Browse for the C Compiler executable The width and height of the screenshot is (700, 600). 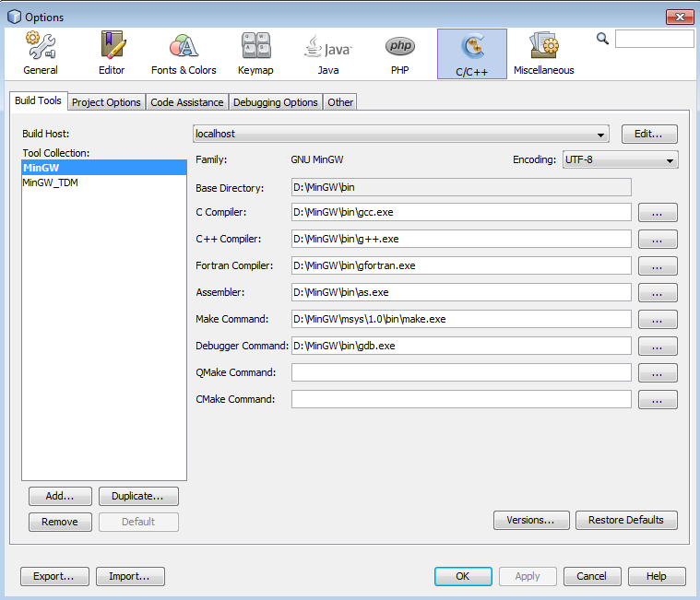click(x=658, y=212)
